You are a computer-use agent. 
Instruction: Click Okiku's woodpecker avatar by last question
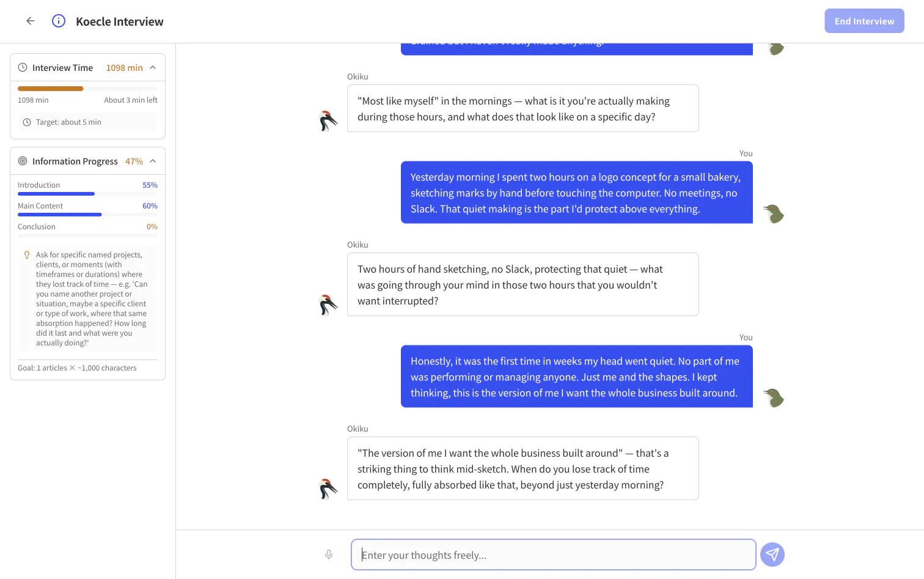pyautogui.click(x=328, y=489)
